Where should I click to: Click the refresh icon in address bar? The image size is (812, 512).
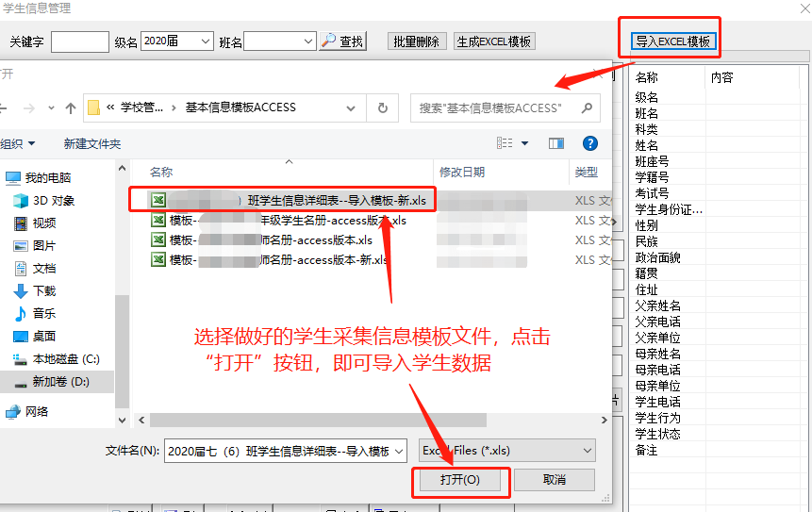383,107
